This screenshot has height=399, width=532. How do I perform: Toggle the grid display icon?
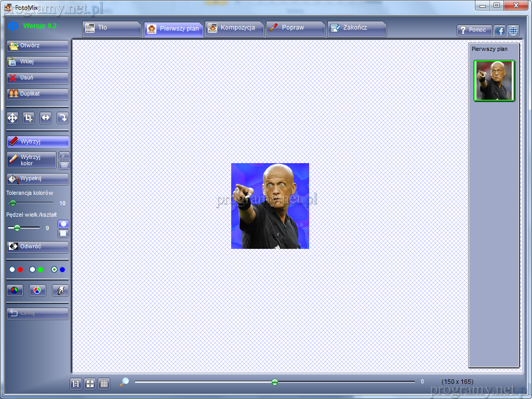(x=104, y=384)
